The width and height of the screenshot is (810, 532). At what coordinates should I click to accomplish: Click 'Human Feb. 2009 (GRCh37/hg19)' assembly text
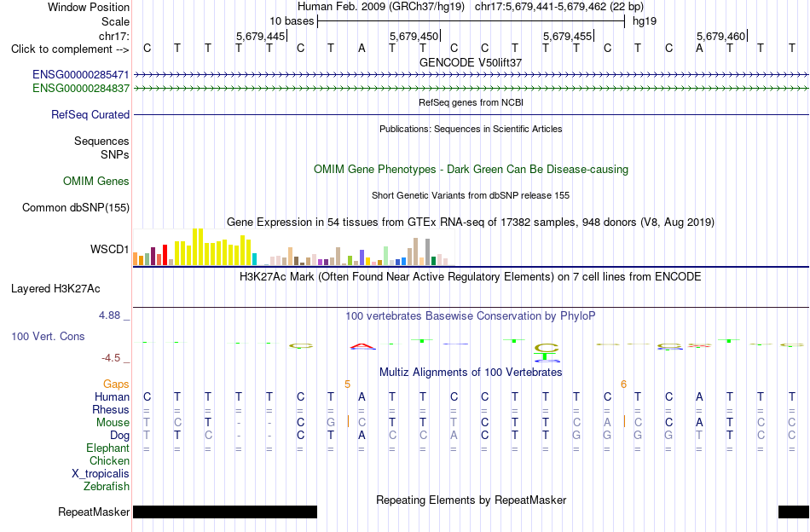click(x=381, y=7)
